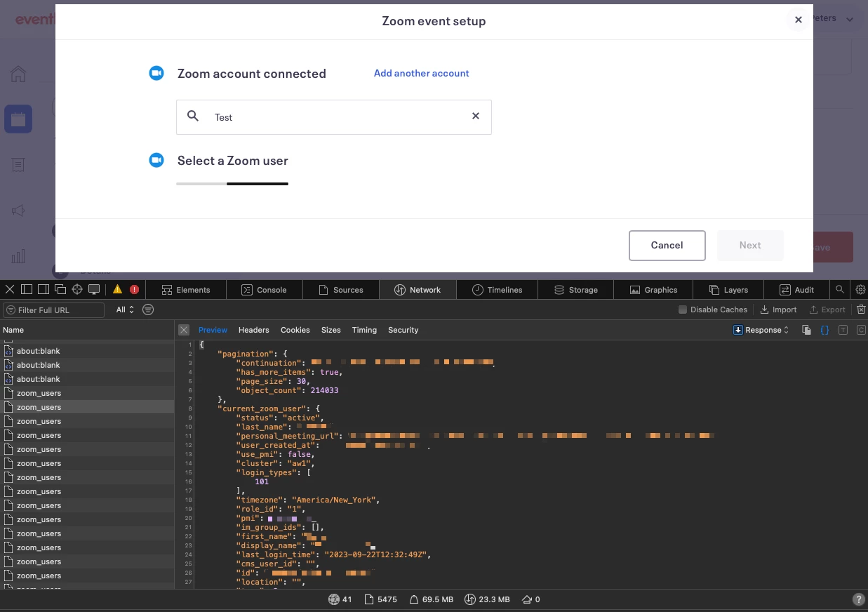This screenshot has height=612, width=868.
Task: Dock inspector to the right side
Action: click(44, 289)
